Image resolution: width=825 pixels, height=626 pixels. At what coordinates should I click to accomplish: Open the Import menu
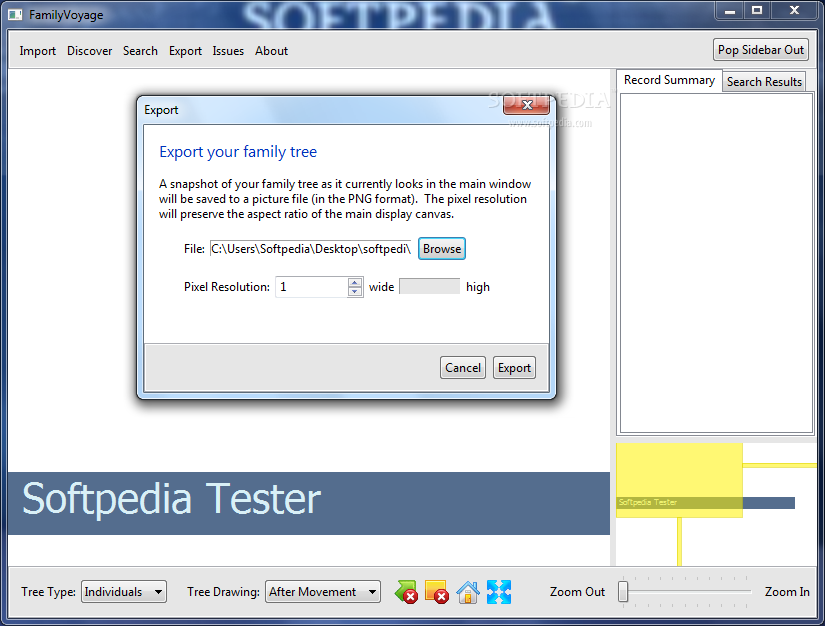pos(37,51)
